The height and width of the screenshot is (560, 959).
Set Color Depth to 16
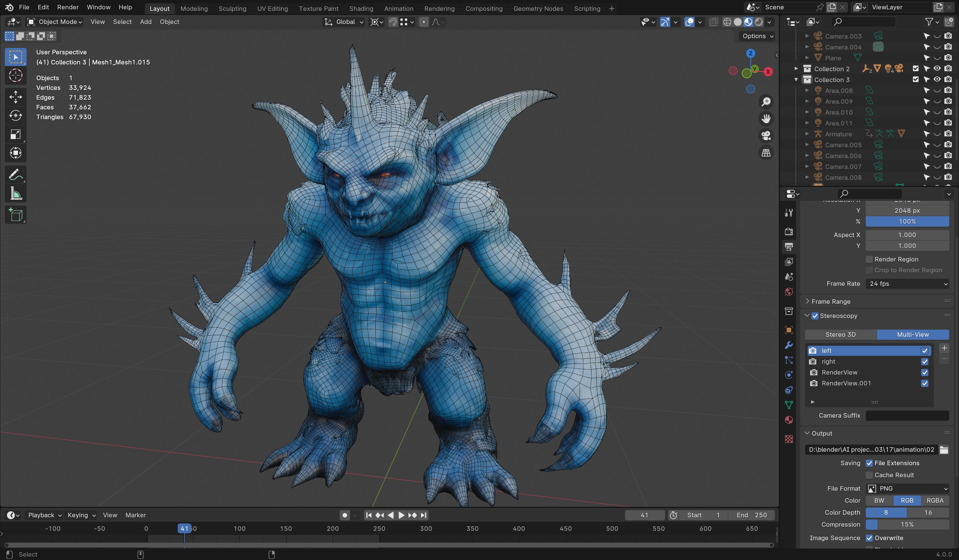click(x=928, y=512)
